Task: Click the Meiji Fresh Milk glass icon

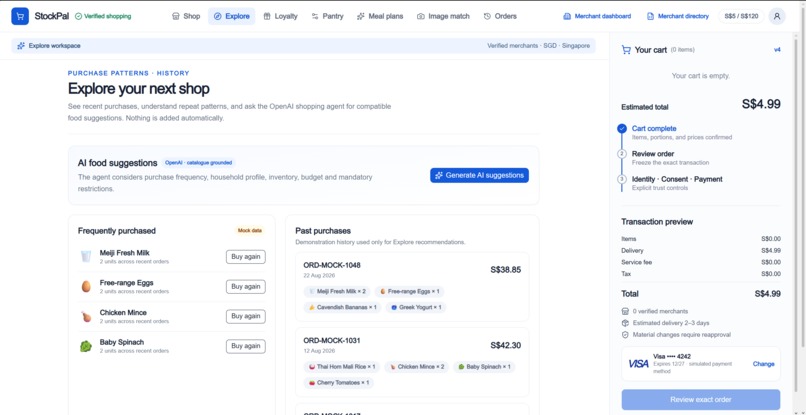Action: tap(86, 257)
